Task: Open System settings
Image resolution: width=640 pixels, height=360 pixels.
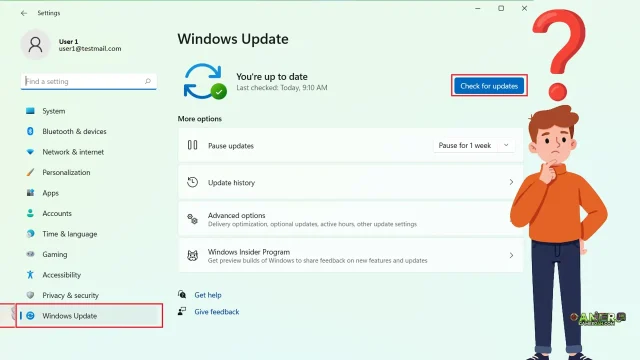Action: 53,111
